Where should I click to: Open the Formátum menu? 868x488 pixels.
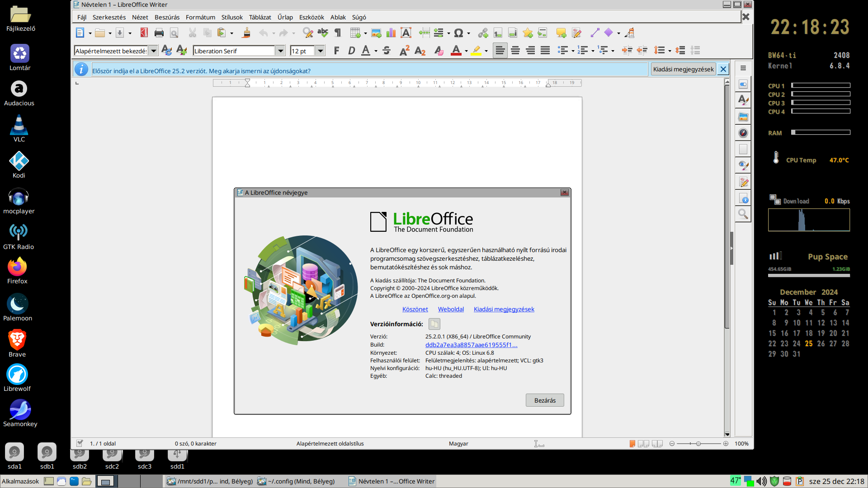coord(200,17)
